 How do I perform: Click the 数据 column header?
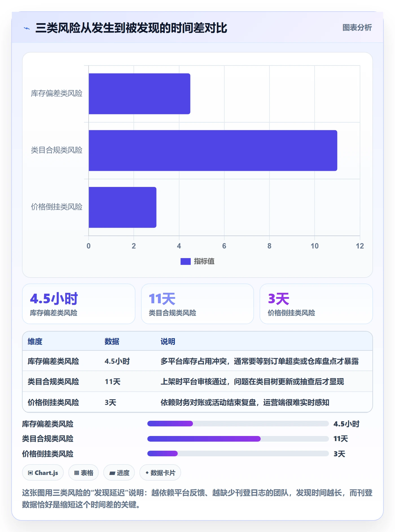(x=112, y=341)
